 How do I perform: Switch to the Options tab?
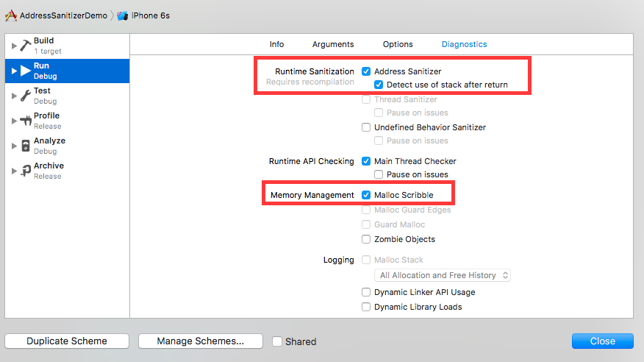coord(398,44)
